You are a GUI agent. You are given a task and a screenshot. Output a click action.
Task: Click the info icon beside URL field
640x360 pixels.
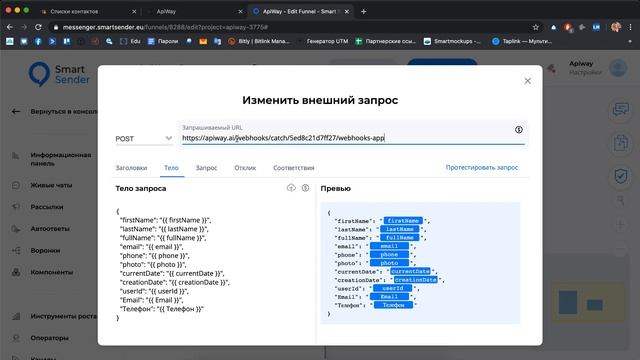(x=519, y=130)
